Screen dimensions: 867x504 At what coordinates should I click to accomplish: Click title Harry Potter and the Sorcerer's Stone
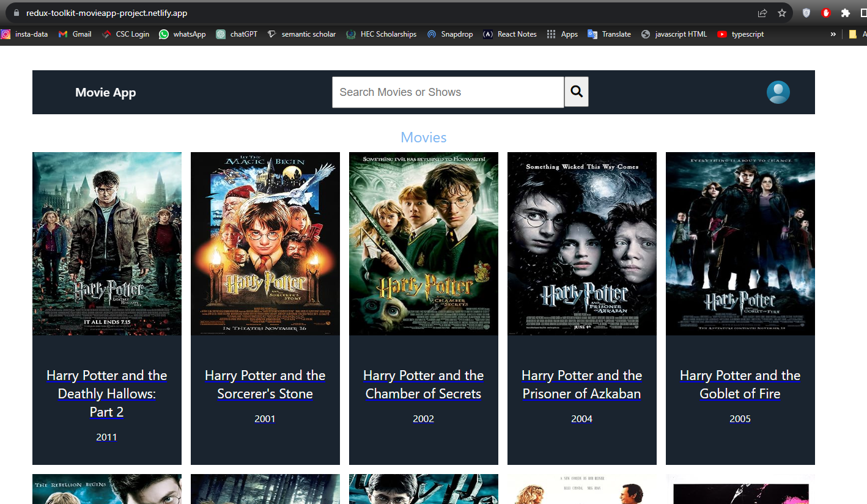tap(265, 385)
